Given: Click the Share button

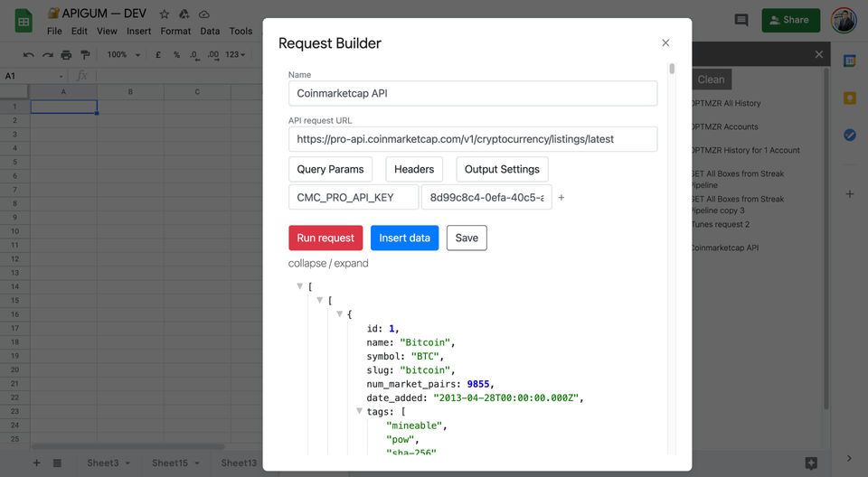Looking at the screenshot, I should [x=790, y=21].
